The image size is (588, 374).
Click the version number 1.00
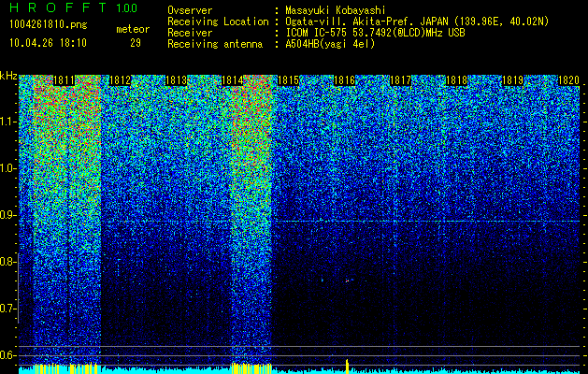coord(127,8)
